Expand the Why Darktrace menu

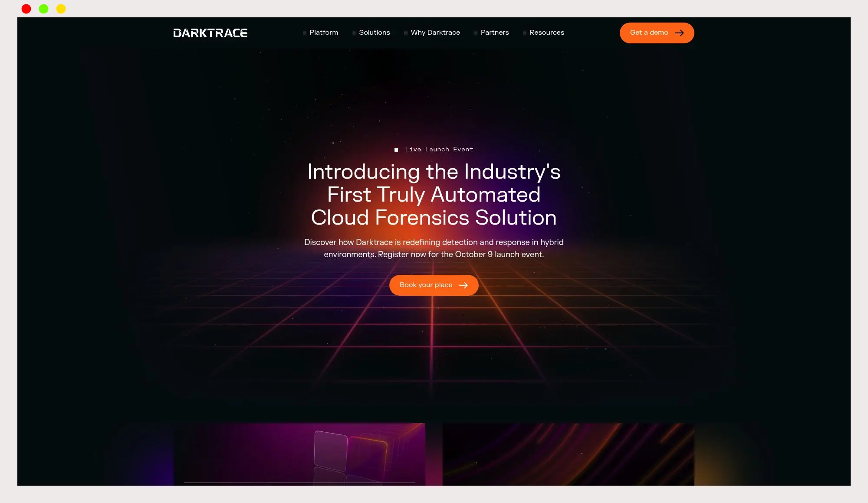pos(435,33)
